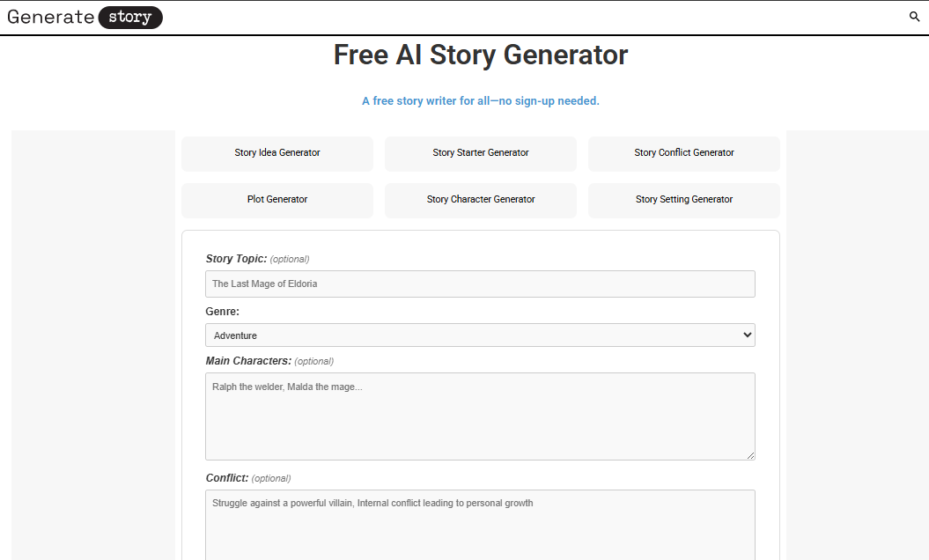The height and width of the screenshot is (560, 929).
Task: Open the Story Conflict Generator
Action: tap(683, 153)
